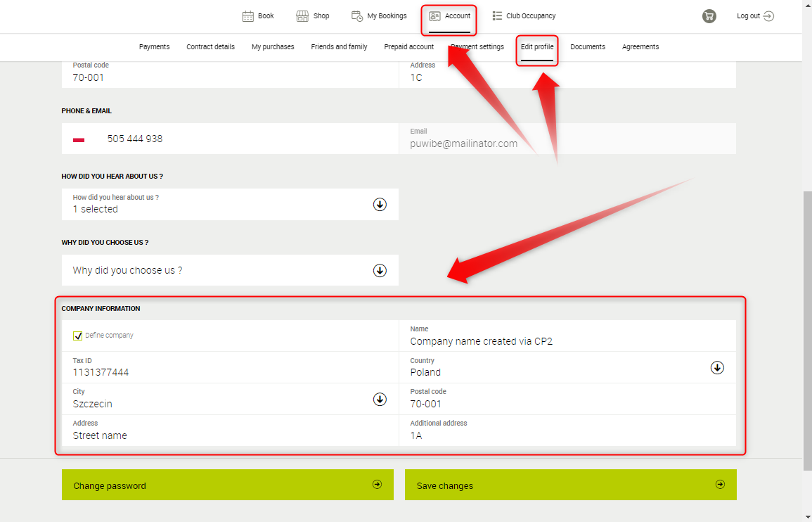Expand the company City dropdown

380,399
